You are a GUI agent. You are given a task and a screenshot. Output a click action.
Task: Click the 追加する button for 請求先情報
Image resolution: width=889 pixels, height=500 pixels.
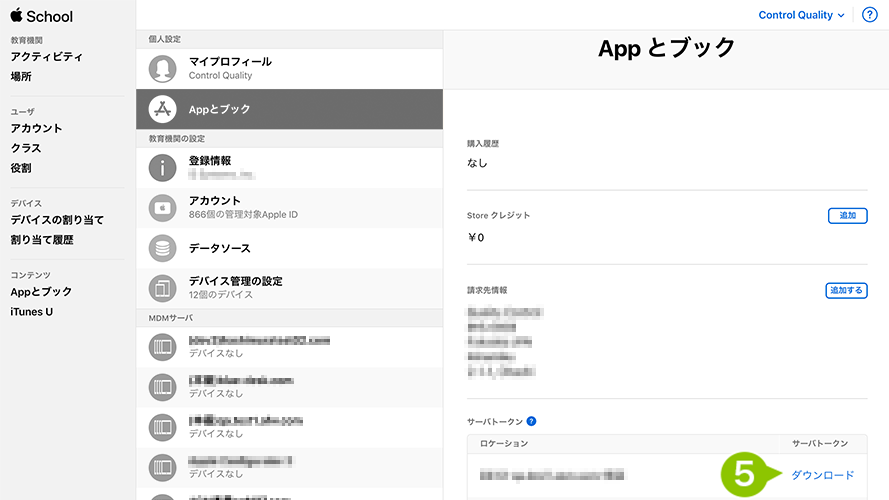click(x=846, y=290)
